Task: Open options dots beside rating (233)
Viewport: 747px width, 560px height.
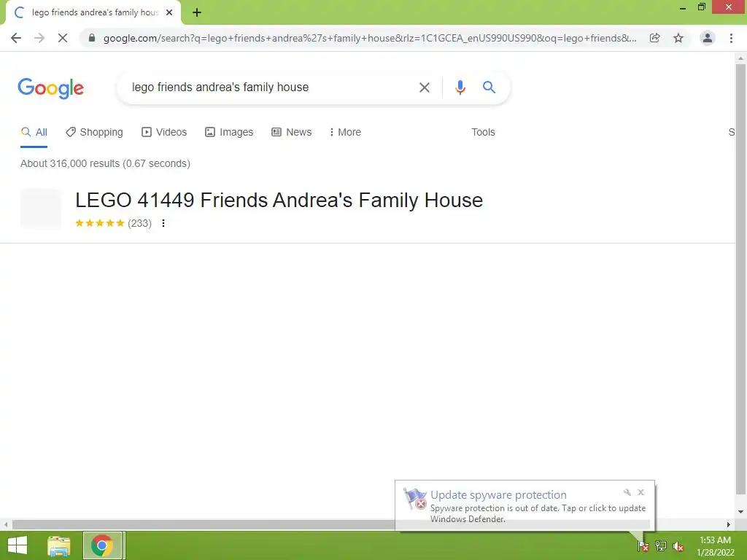Action: 163,223
